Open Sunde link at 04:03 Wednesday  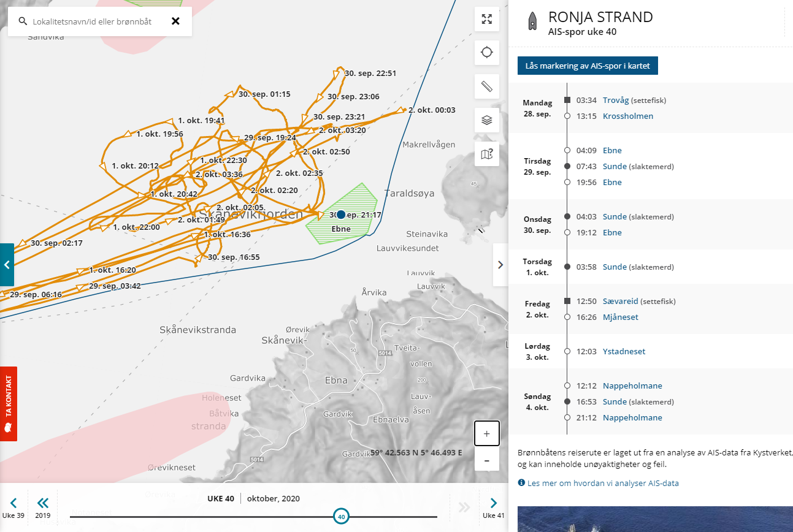(x=615, y=216)
